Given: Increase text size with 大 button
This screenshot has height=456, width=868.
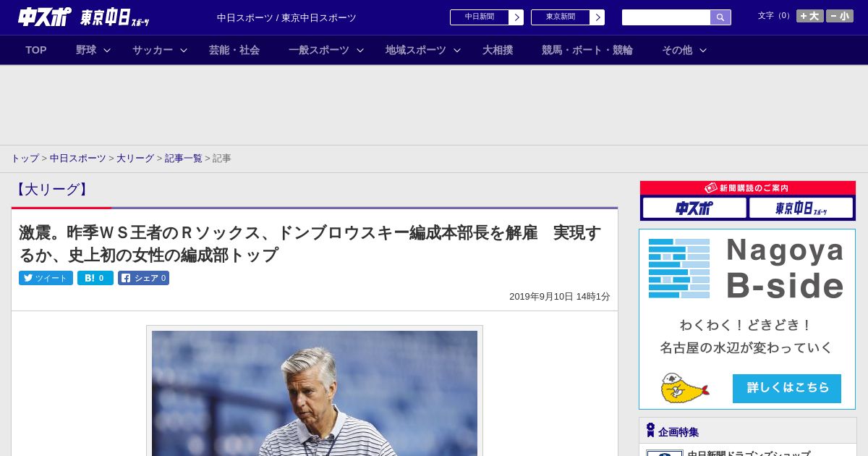Looking at the screenshot, I should tap(810, 16).
